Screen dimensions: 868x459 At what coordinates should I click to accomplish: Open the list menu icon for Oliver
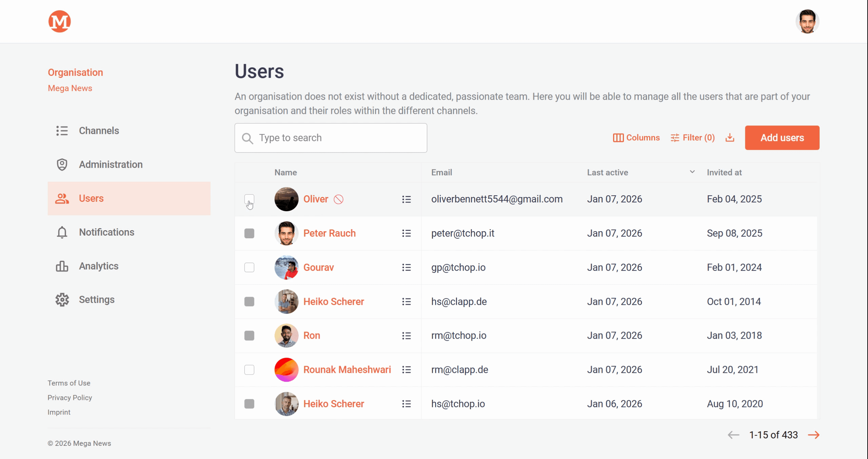click(406, 199)
